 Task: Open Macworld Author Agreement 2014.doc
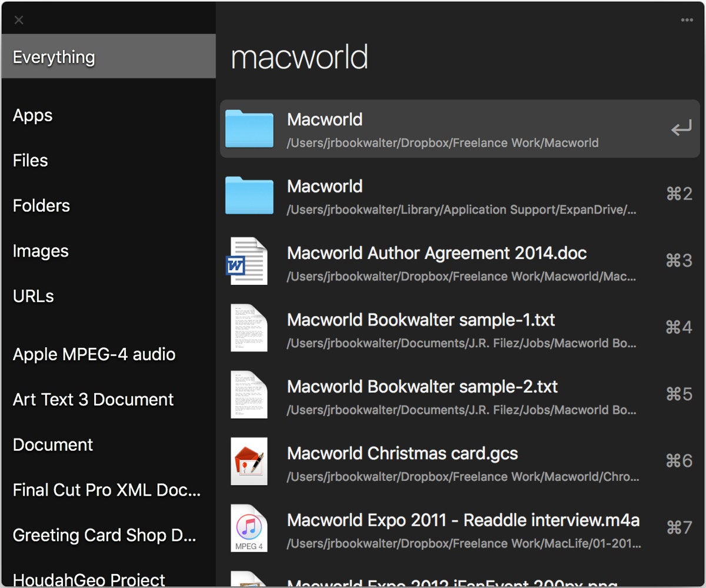pos(437,253)
